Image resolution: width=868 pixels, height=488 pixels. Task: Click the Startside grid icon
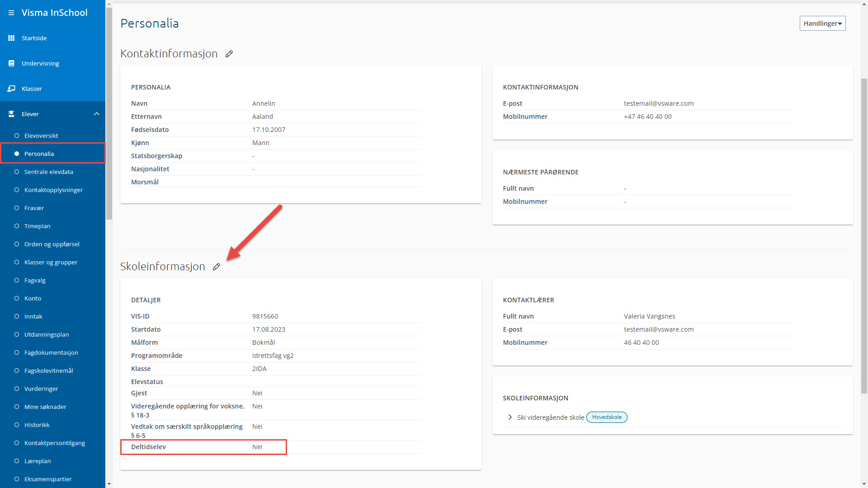click(11, 38)
